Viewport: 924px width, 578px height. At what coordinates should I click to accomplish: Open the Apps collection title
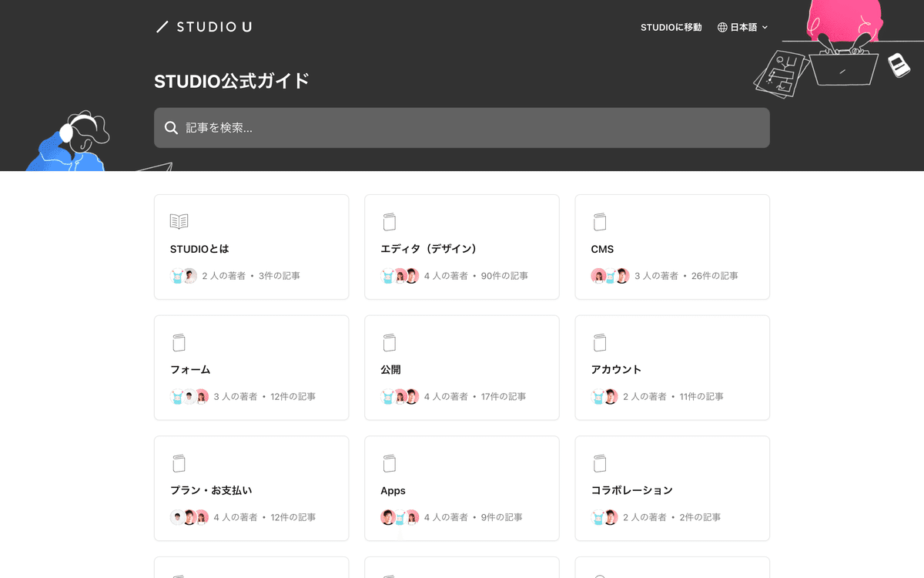(393, 491)
